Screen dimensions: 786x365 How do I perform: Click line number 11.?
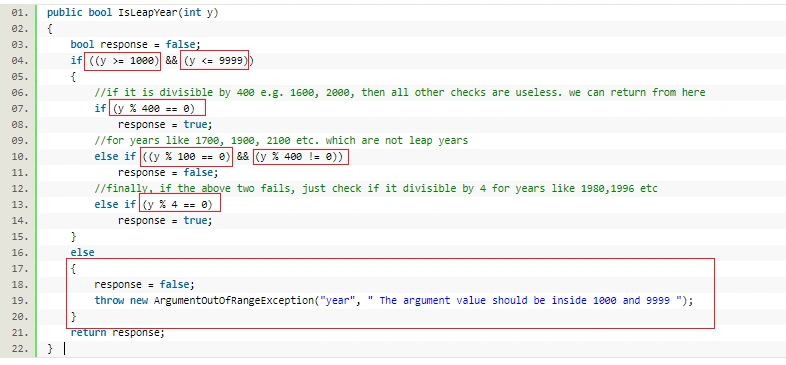coord(20,173)
